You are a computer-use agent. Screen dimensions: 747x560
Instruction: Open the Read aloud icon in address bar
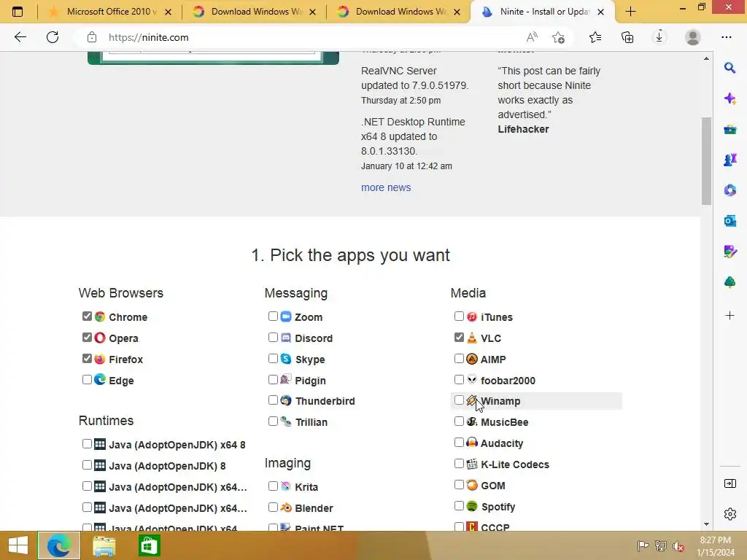click(x=532, y=37)
